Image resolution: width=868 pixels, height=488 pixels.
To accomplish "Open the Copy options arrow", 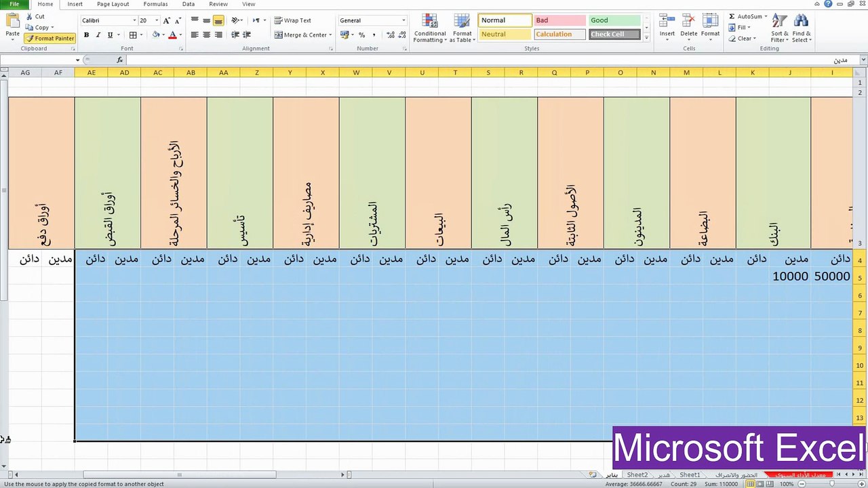I will point(54,28).
